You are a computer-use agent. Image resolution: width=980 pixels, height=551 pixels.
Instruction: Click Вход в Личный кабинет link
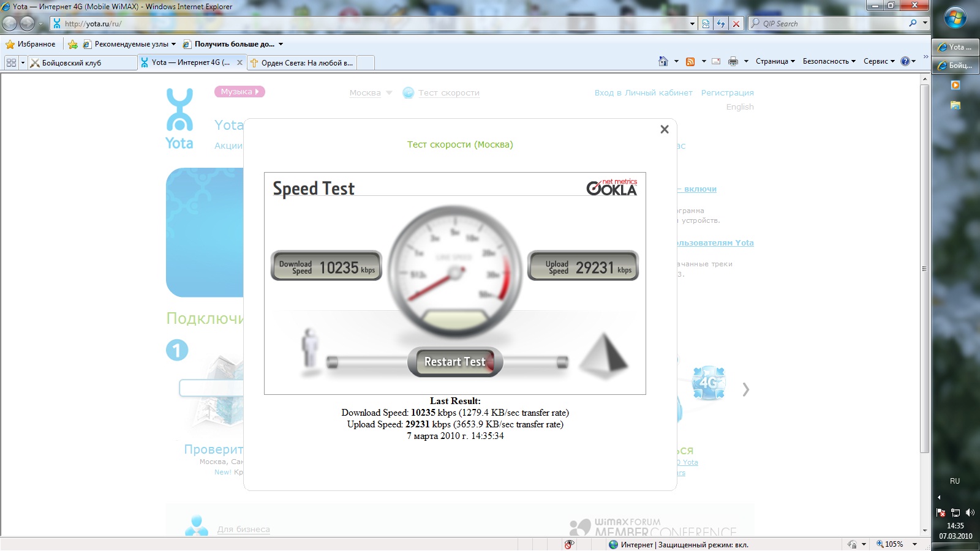tap(643, 93)
